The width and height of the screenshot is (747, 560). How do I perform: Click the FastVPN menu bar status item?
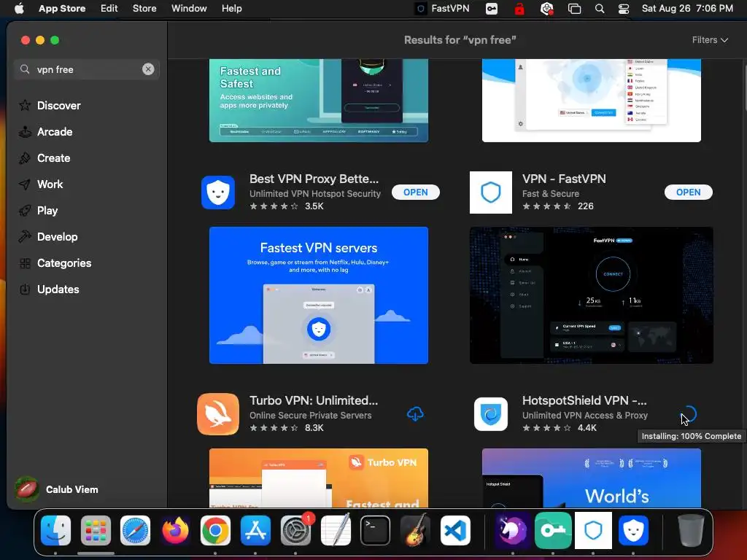pyautogui.click(x=442, y=8)
